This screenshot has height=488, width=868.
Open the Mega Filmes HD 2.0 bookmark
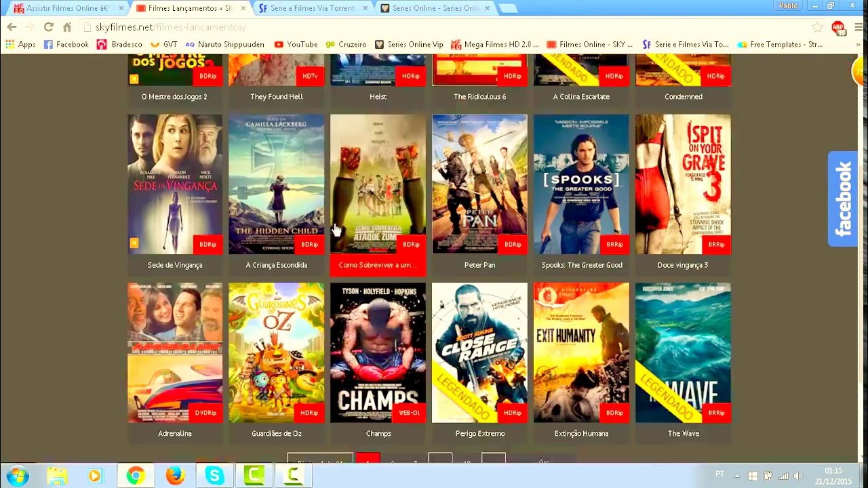pos(495,44)
